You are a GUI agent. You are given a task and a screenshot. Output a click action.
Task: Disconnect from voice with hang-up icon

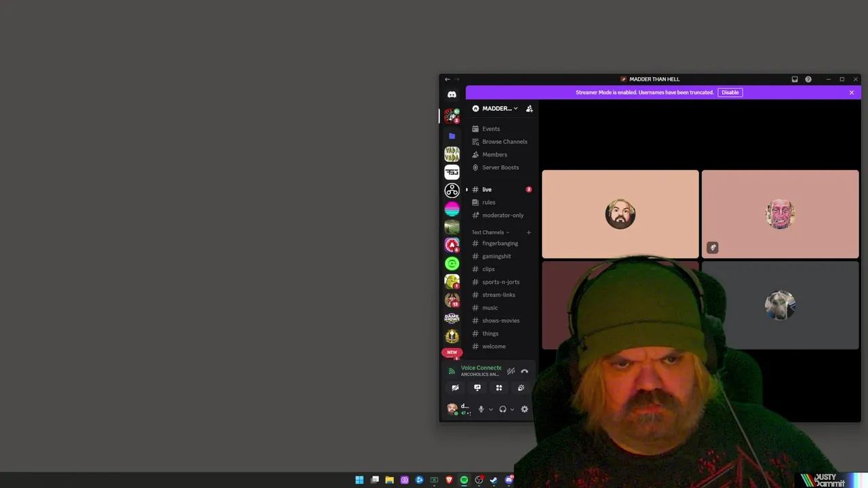pos(524,371)
